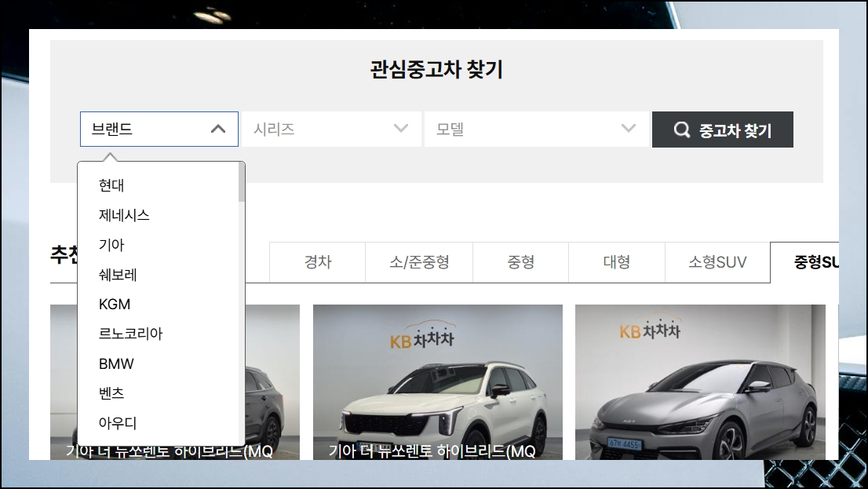This screenshot has height=489, width=868.
Task: Click the brand list scrollbar thumb
Action: coord(242,182)
